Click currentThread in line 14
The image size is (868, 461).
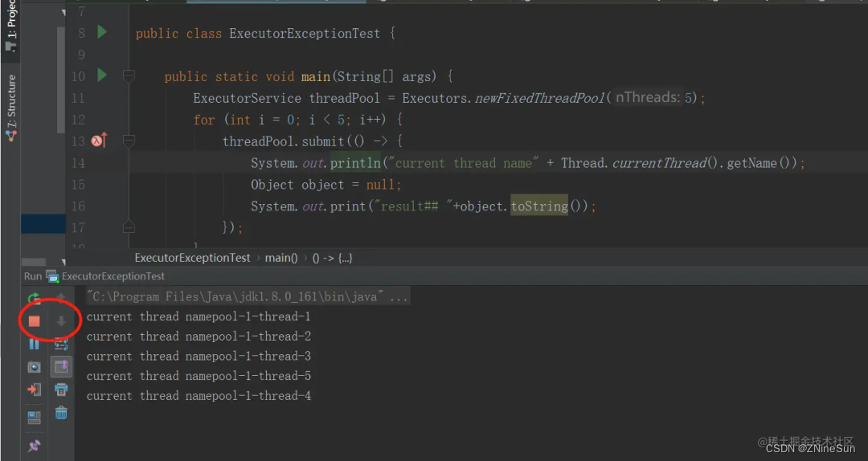click(x=660, y=163)
